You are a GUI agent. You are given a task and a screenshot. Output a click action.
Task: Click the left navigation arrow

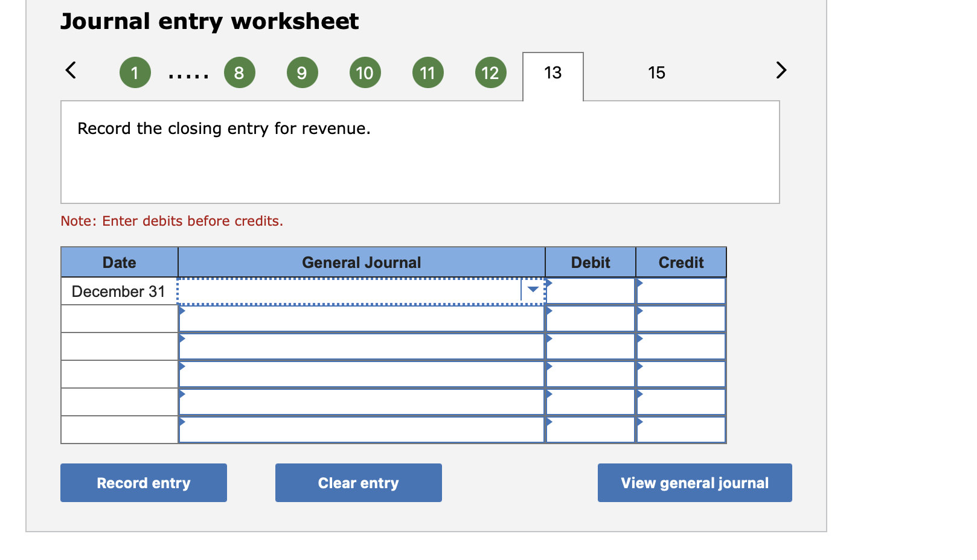(70, 71)
